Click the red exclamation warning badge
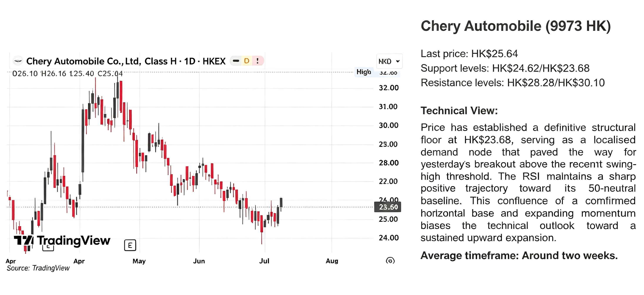This screenshot has height=295, width=644. 258,61
